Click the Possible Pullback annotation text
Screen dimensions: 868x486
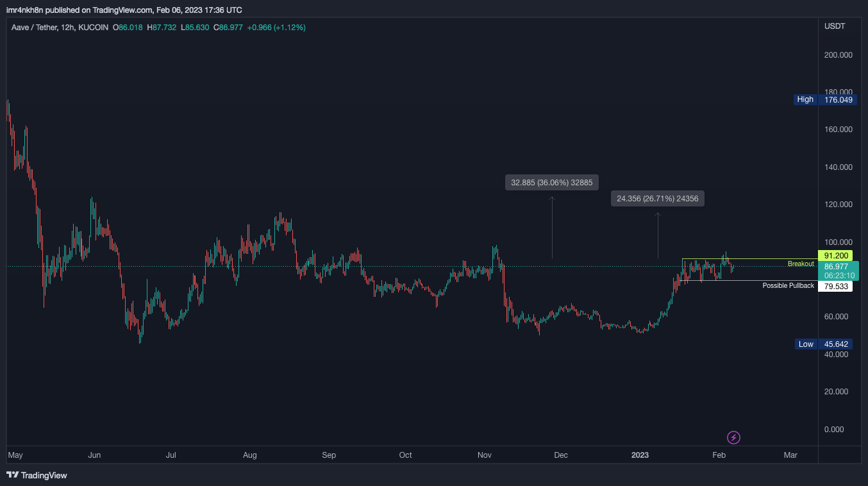(x=788, y=285)
